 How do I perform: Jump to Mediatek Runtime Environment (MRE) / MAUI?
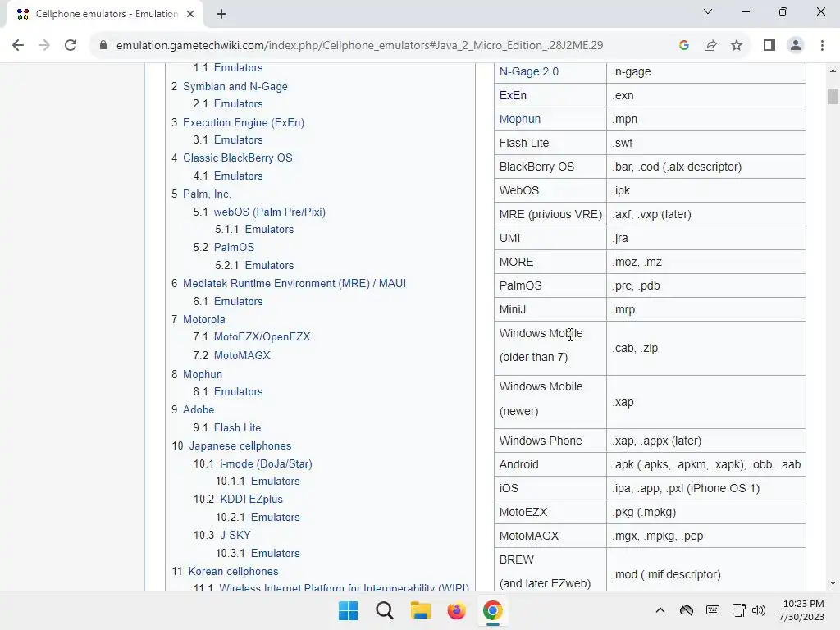click(294, 283)
